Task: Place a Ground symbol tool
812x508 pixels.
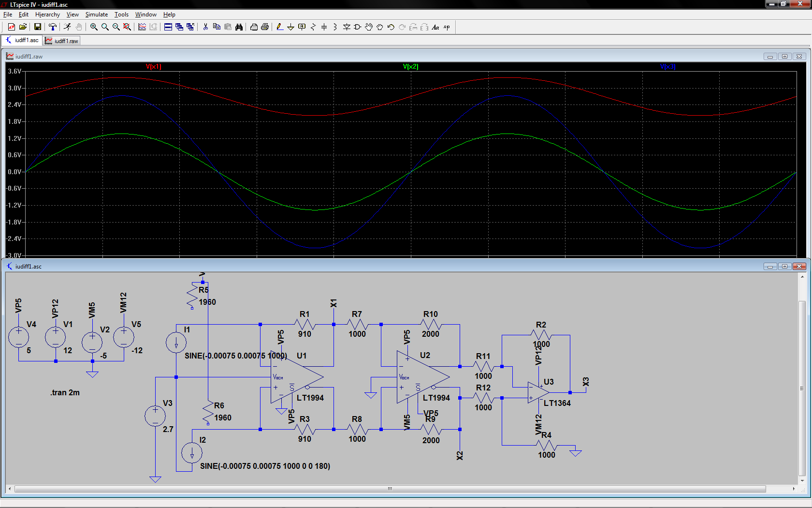Action: click(x=290, y=27)
